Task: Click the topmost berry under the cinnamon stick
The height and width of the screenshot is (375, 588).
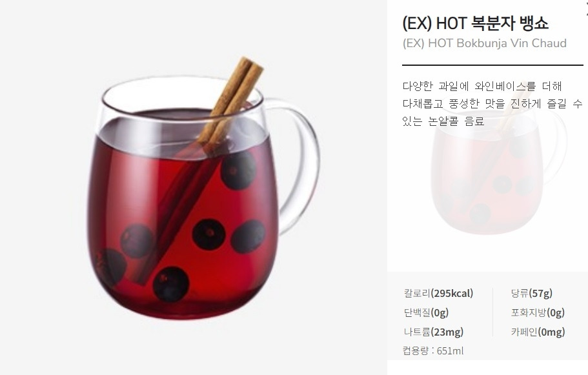Action: pyautogui.click(x=239, y=170)
